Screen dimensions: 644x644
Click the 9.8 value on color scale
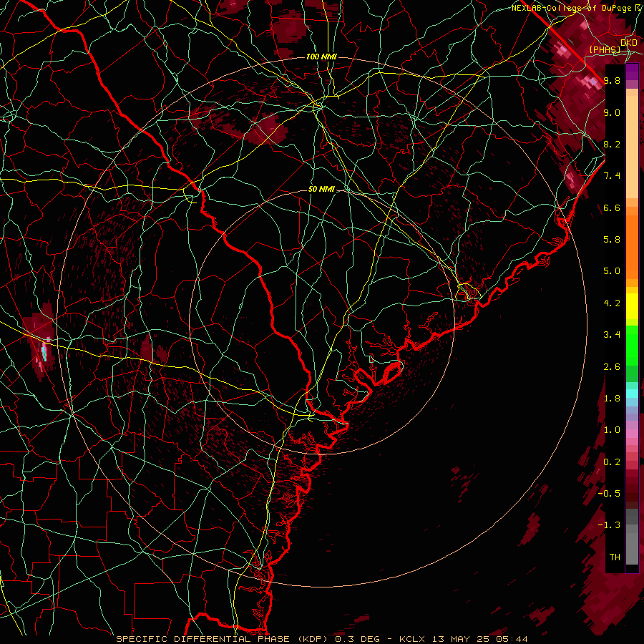coord(612,80)
